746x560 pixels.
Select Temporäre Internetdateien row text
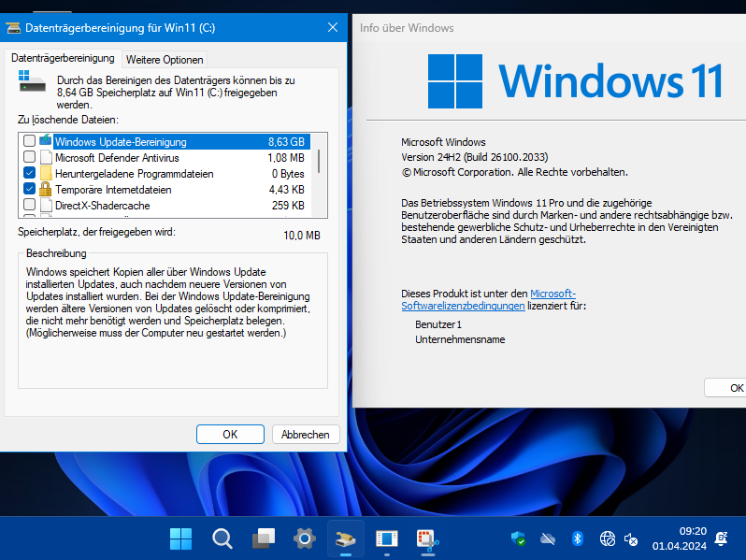point(113,190)
